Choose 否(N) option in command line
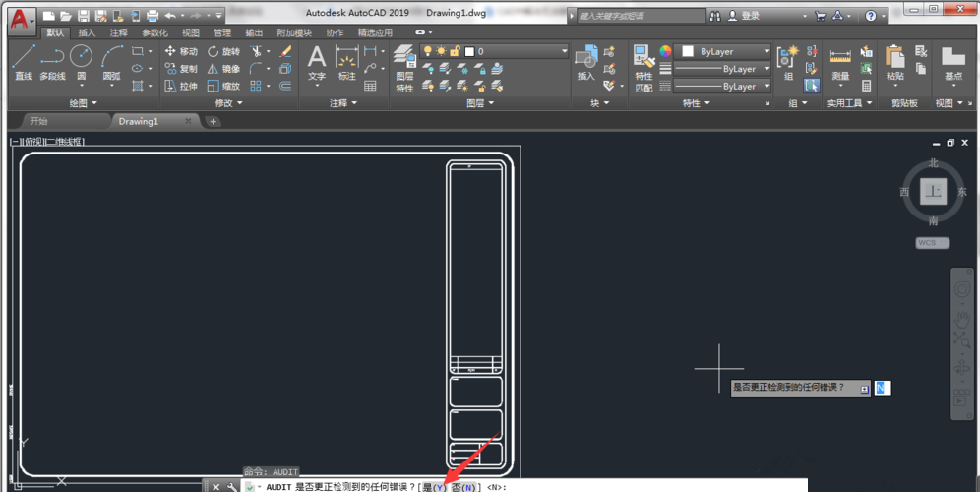The image size is (980, 492). 463,487
